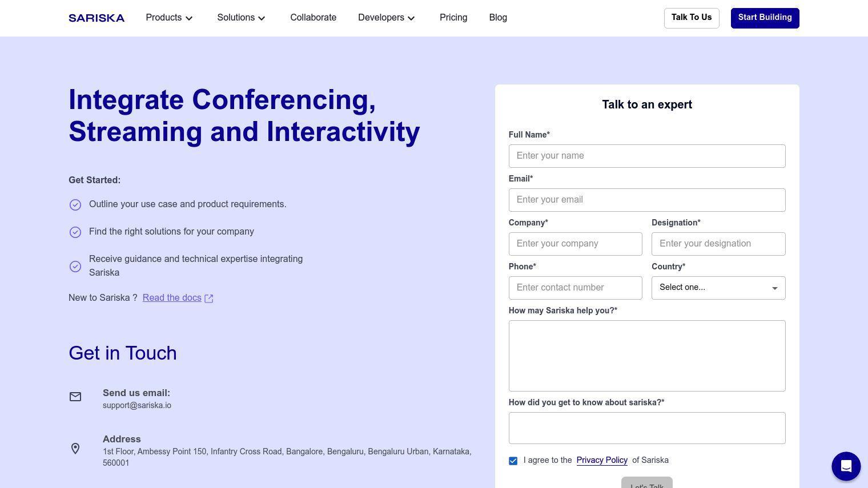
Task: Click the Talk to an expert heading
Action: click(647, 104)
